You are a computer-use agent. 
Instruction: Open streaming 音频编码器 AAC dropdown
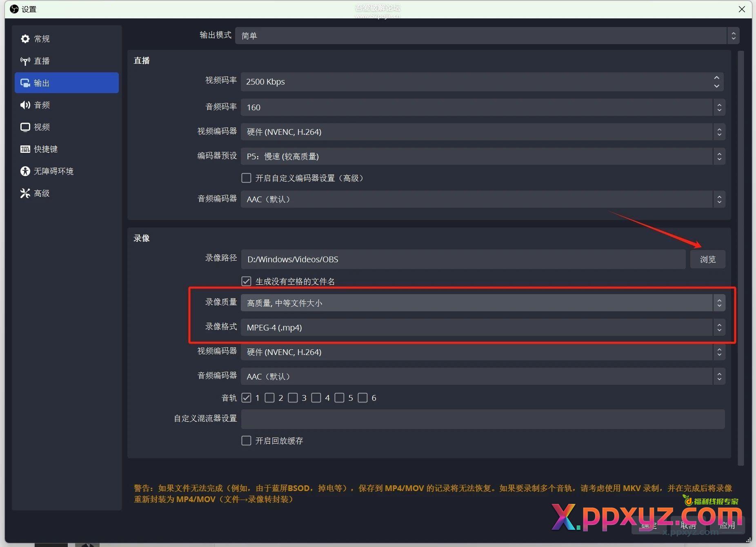point(483,199)
